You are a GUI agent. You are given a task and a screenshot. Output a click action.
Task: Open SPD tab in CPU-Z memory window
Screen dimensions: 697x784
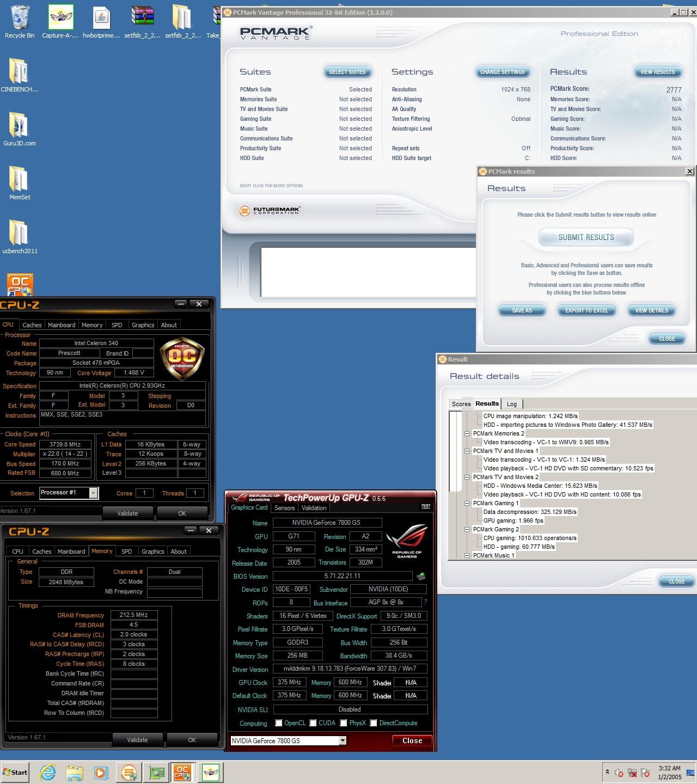coord(126,552)
